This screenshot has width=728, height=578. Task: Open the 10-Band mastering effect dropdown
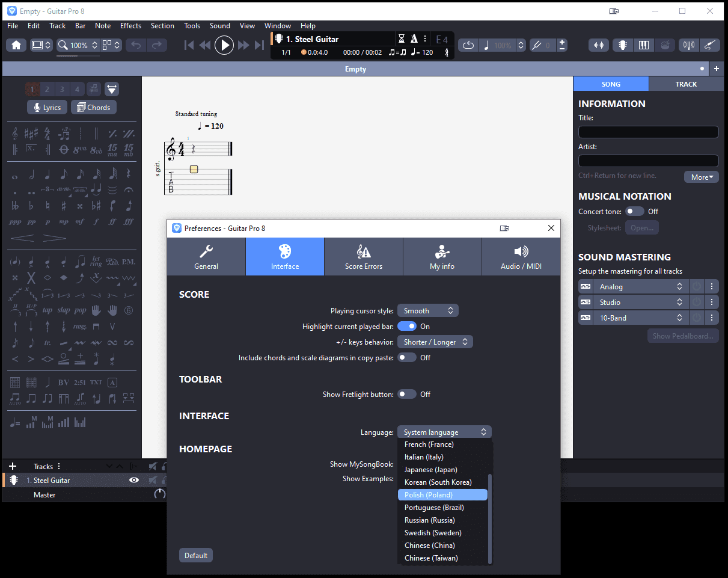(640, 318)
